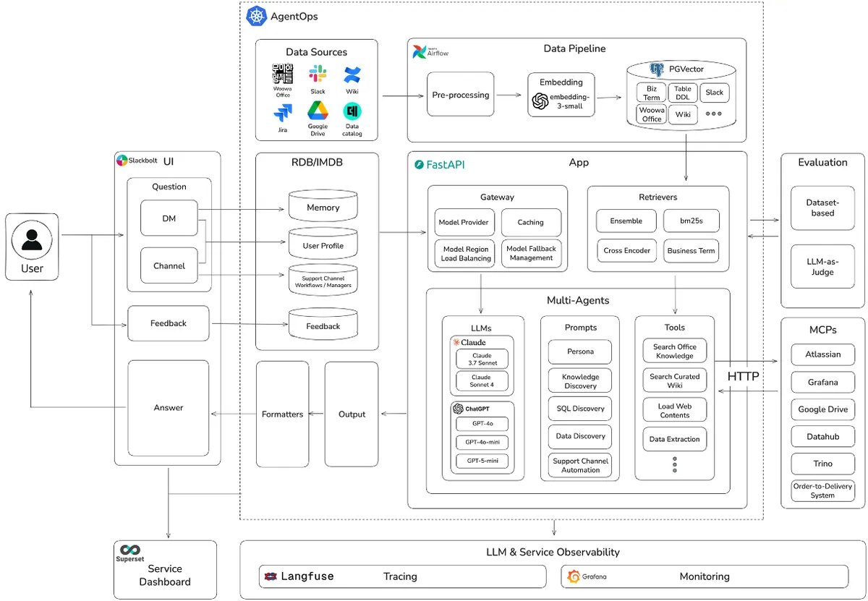Screen dimensions: 868x601
Task: Click the Pre-processing box
Action: coord(460,94)
